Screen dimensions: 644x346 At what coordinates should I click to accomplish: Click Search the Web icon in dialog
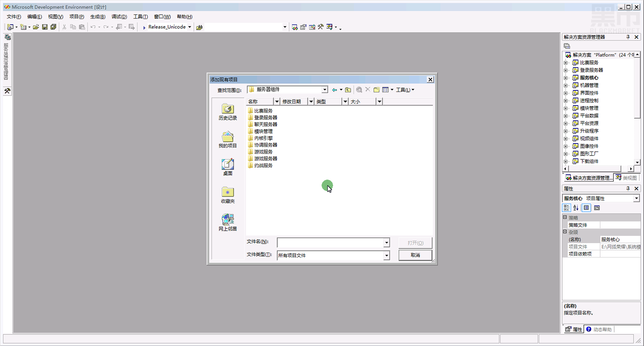359,90
